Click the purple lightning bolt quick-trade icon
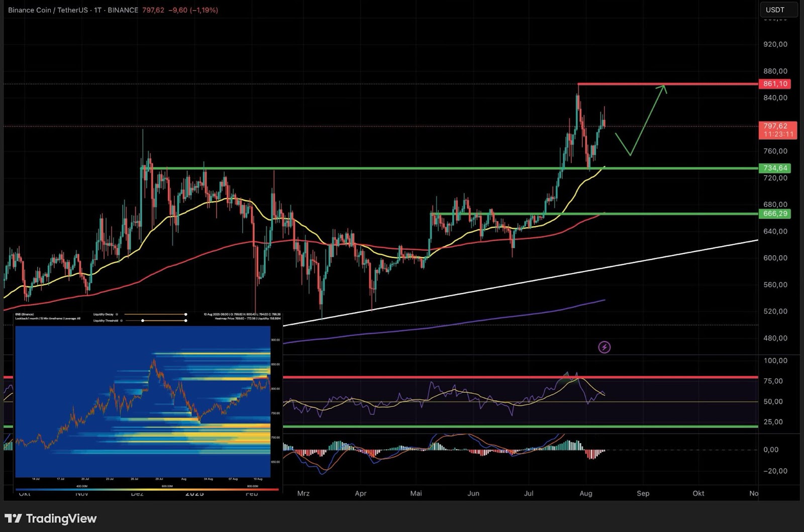 606,346
